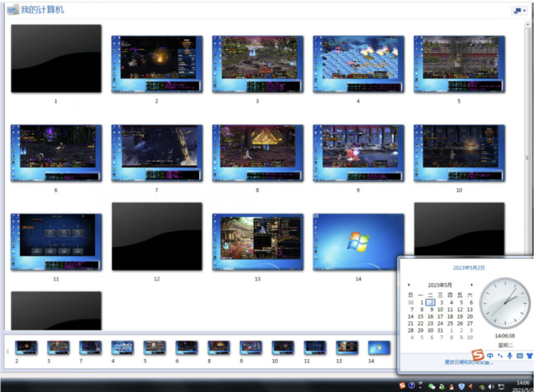Go to next month in calendar
Viewport: 535px width, 392px height.
(x=472, y=285)
